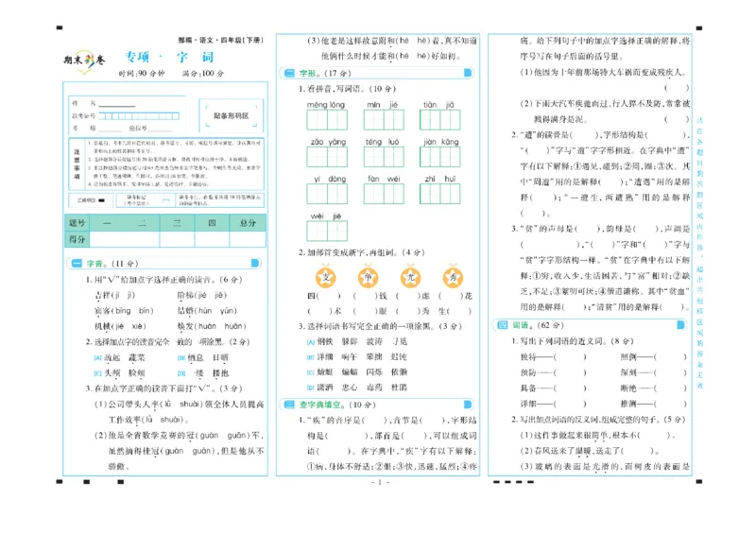Viewport: 756px width, 535px height.
Task: Mark option C before 蜻蜓
Action: tap(311, 371)
